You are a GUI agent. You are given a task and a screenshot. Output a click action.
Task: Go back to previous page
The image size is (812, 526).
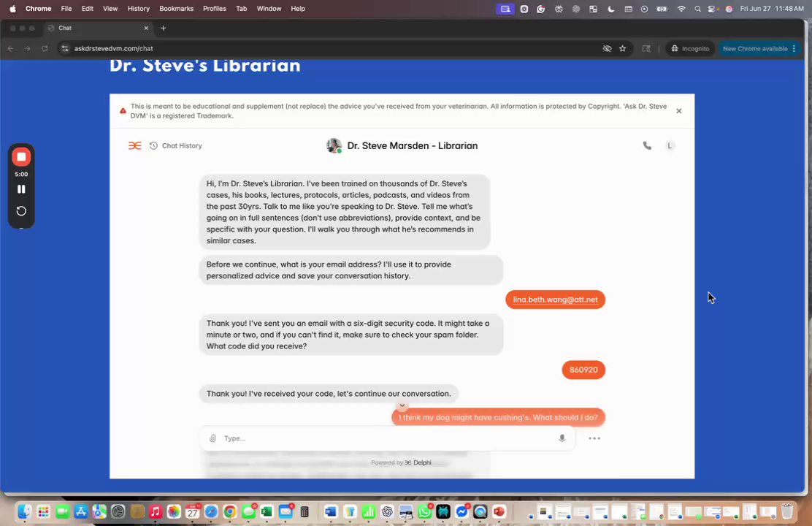tap(11, 49)
